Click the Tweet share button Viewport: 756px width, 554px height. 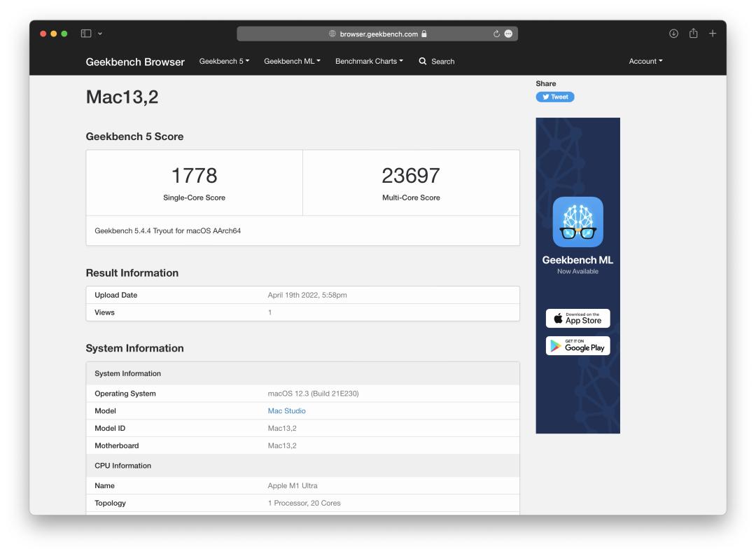pos(555,97)
